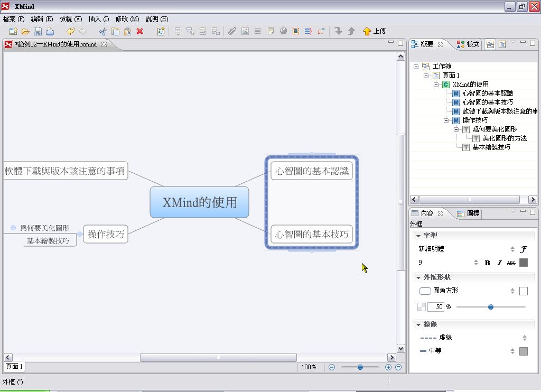Add a summary with the bracket icon
The image size is (541, 392).
pyautogui.click(x=308, y=31)
